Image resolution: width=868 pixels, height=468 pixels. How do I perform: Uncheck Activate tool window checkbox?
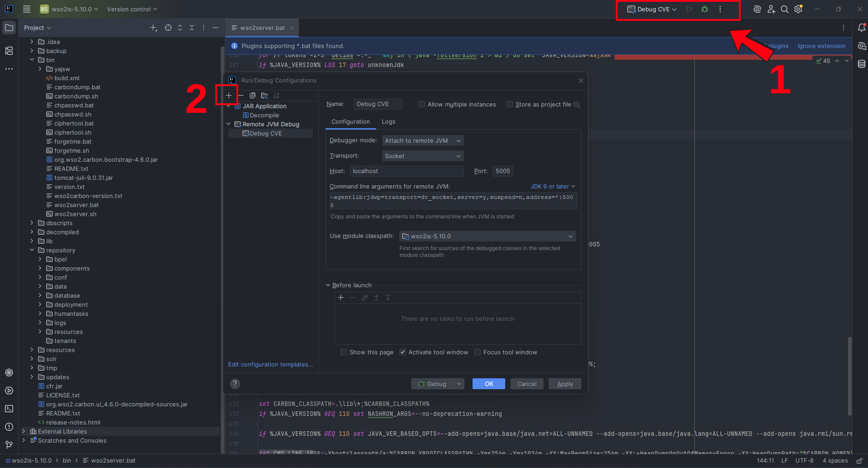(403, 352)
